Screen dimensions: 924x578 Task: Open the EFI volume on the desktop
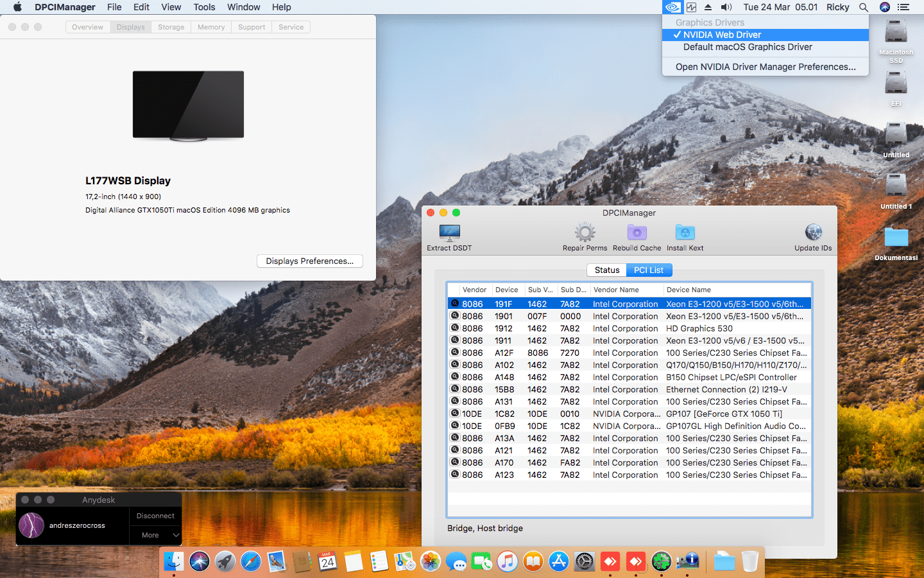[896, 83]
